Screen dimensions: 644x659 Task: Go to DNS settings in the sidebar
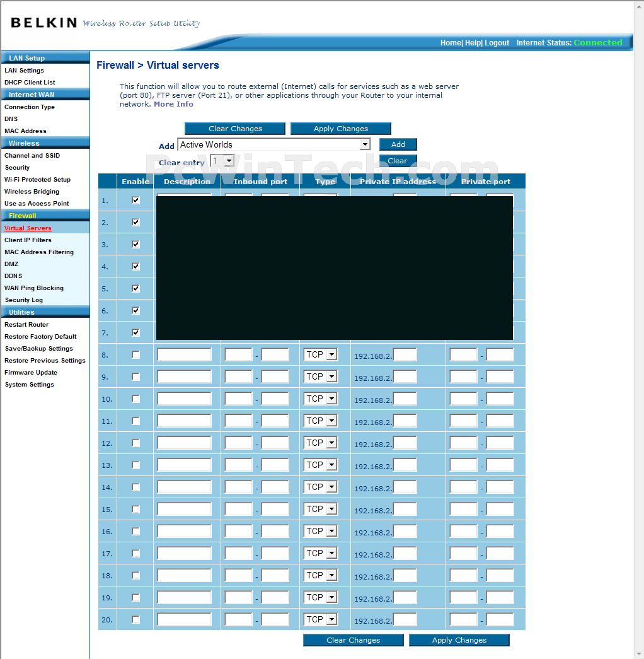tap(11, 119)
